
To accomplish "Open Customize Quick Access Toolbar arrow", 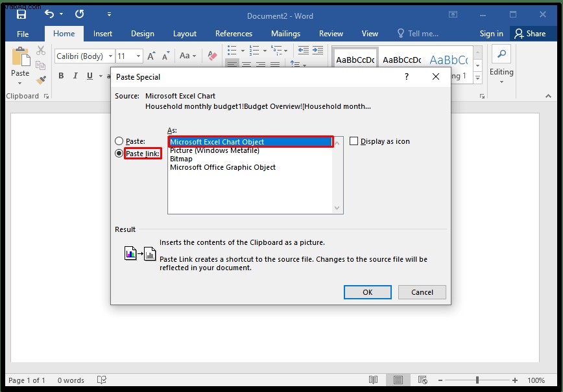I will click(x=109, y=14).
